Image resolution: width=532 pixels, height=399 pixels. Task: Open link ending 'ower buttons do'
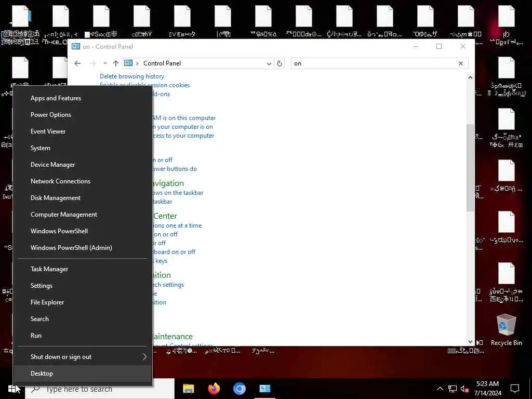click(175, 169)
